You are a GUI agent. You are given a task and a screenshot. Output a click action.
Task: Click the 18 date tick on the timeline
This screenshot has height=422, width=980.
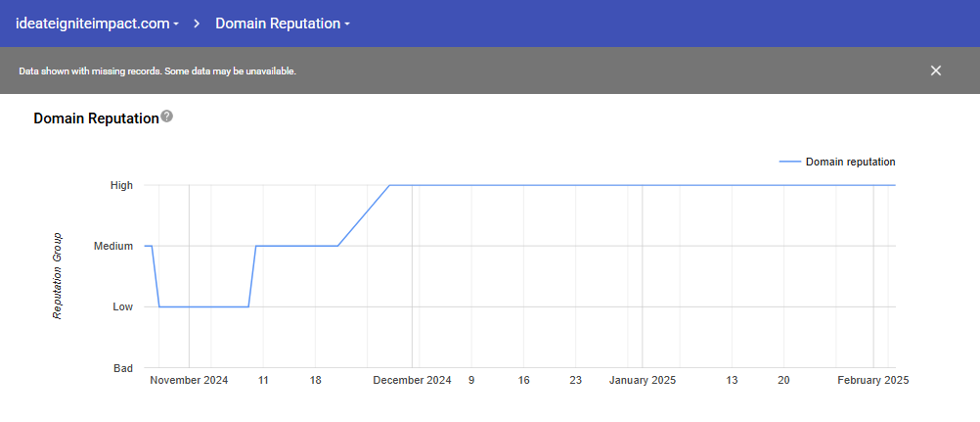(x=315, y=381)
